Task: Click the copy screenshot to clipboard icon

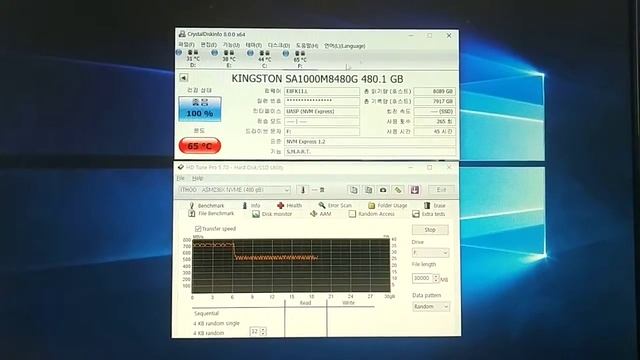Action: coord(369,190)
